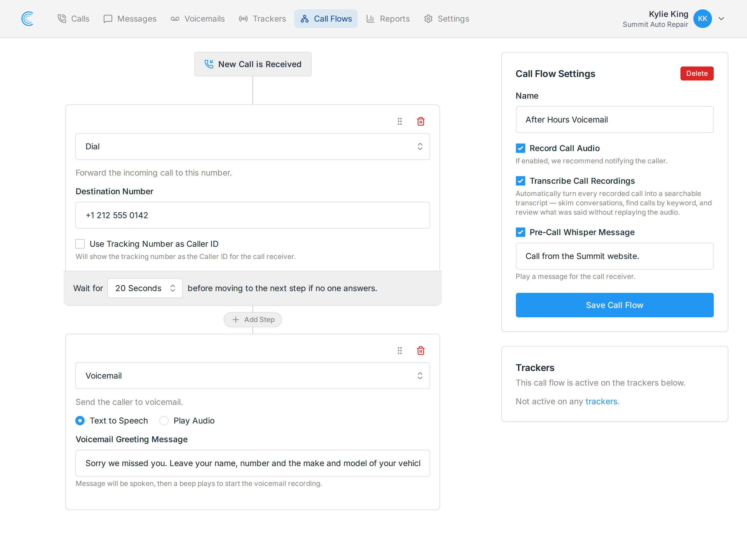Open the Voicemail step type dropdown
747x560 pixels.
point(253,376)
